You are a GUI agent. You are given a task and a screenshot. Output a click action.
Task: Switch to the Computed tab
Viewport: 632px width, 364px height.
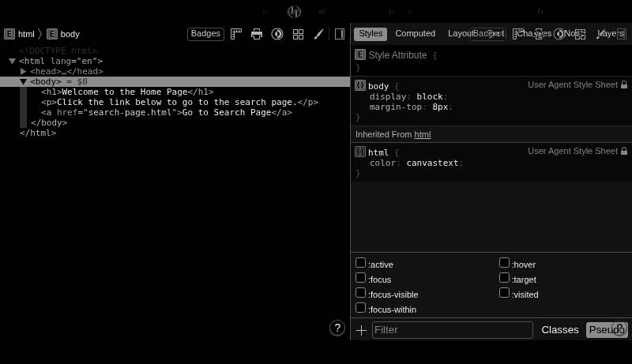click(x=415, y=33)
